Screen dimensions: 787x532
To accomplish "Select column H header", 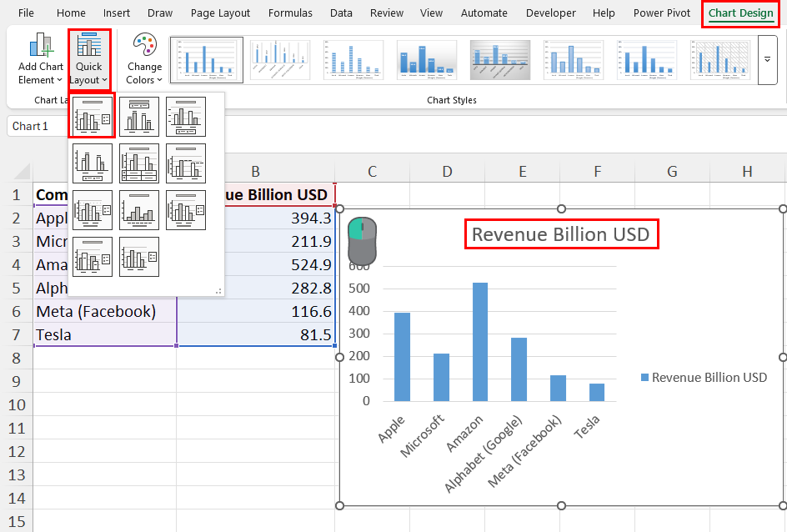I will click(x=747, y=172).
